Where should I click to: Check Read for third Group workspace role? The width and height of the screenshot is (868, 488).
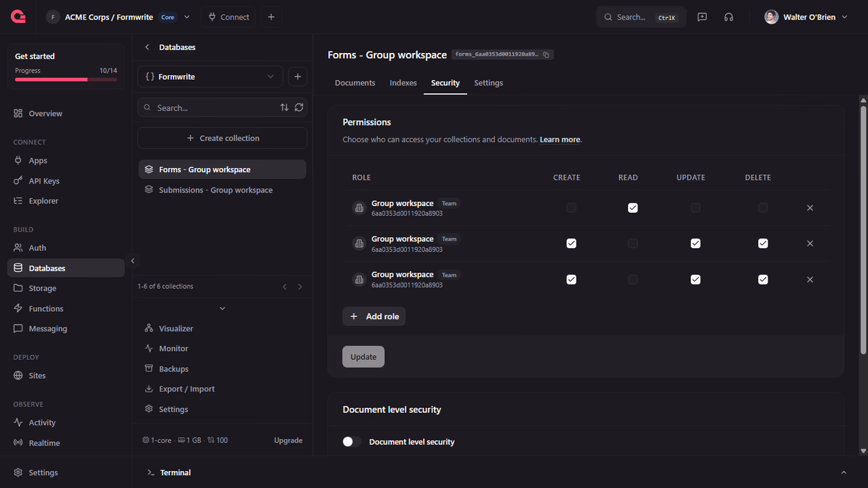coord(633,279)
